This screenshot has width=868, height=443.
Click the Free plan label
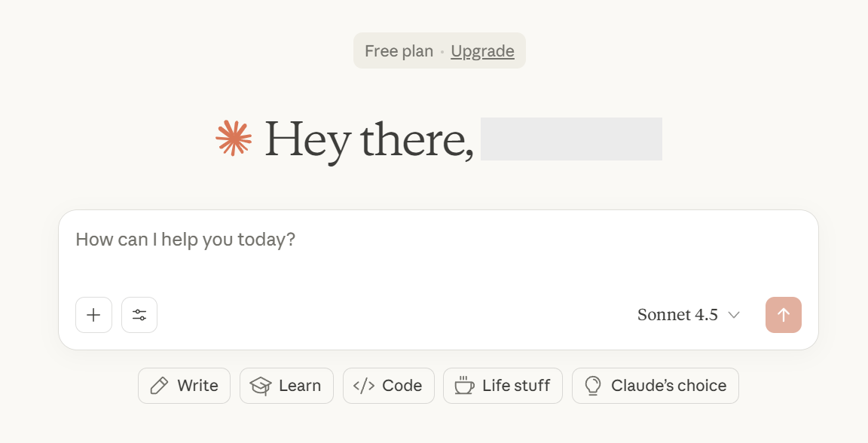coord(399,51)
